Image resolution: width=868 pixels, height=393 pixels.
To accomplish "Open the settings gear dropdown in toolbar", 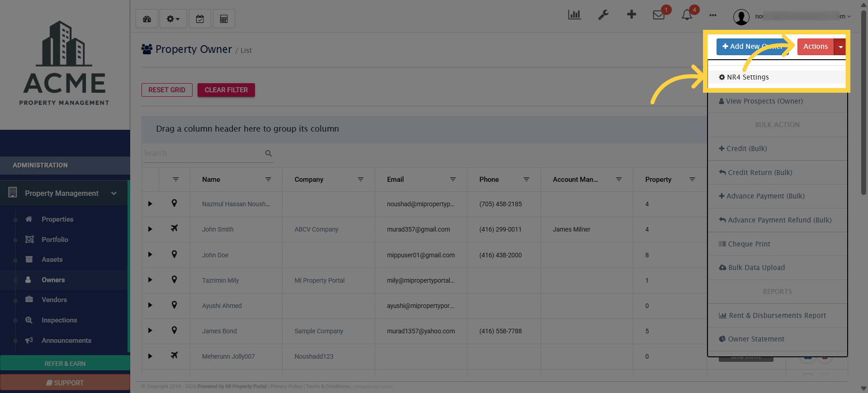I will (x=173, y=19).
